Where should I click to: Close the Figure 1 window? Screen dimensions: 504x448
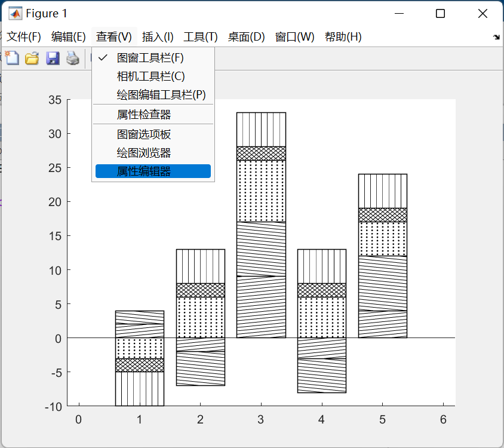point(483,14)
